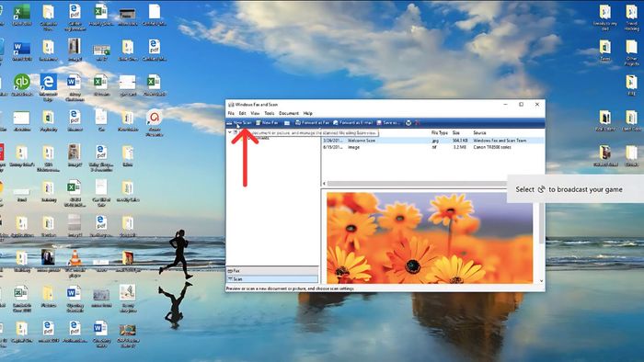Click the horizontal scrollbar left arrow
The height and width of the screenshot is (362, 644).
click(324, 183)
